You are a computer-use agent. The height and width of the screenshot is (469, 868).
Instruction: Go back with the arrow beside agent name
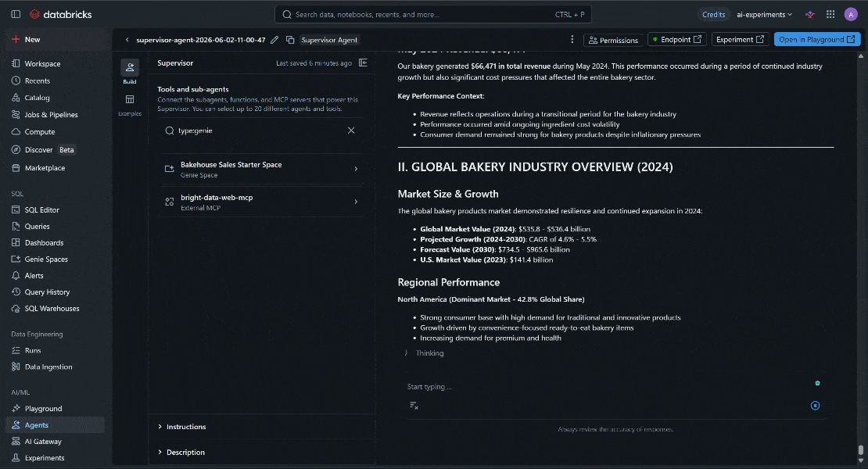[x=127, y=40]
